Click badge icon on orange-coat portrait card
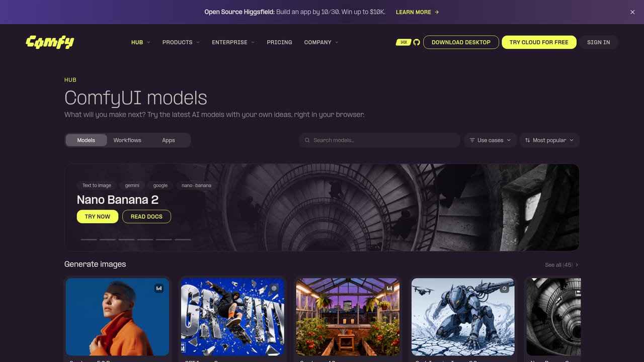Viewport: 644px width, 362px height. click(x=159, y=288)
